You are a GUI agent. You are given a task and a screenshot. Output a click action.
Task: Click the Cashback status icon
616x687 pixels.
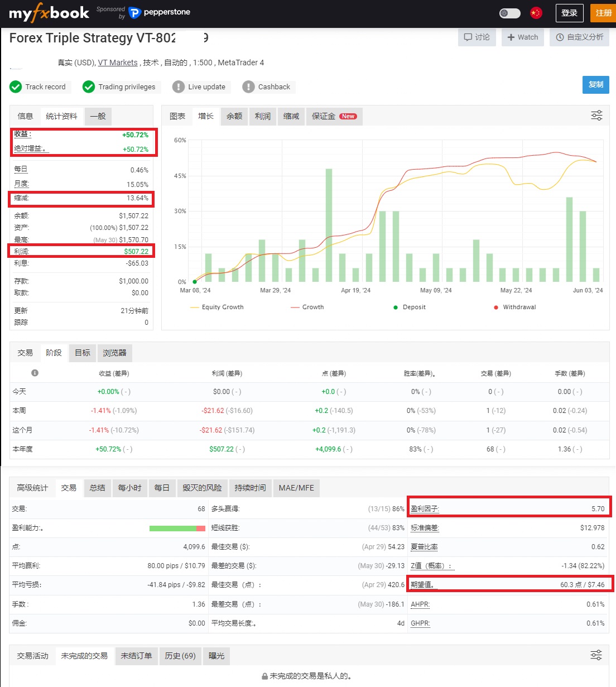tap(248, 87)
